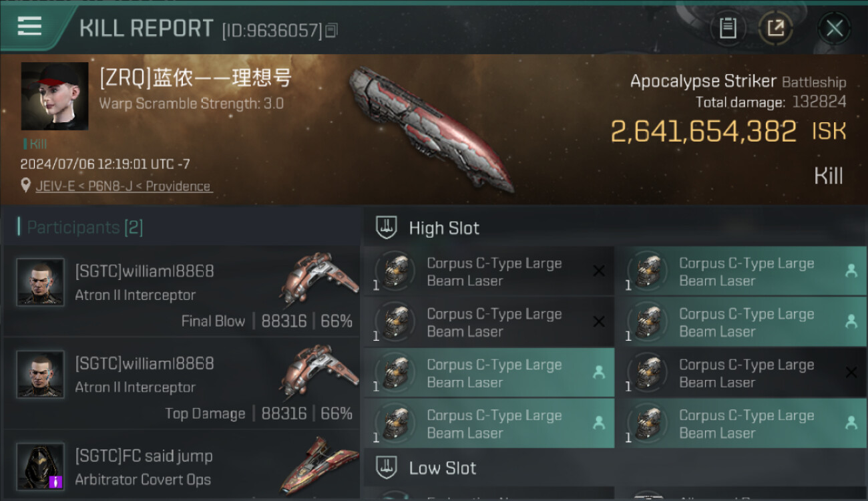The image size is (868, 501).
Task: Copy the kill report ID
Action: pyautogui.click(x=332, y=30)
